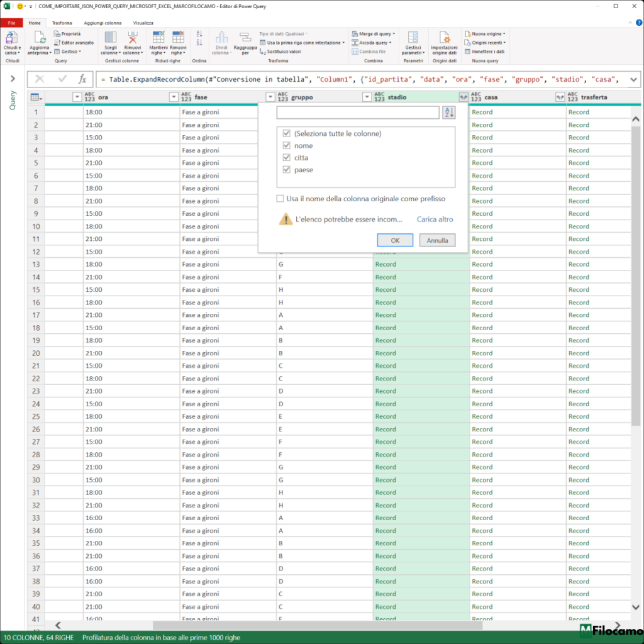Viewport: 644px width, 644px height.
Task: Click Mantieni righe icon
Action: point(158,37)
